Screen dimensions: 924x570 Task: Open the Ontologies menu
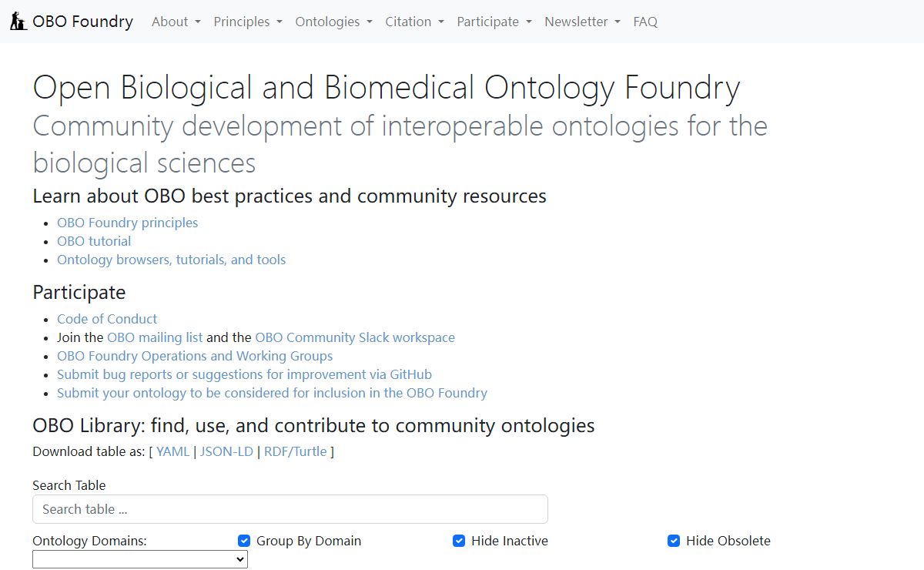coord(333,22)
